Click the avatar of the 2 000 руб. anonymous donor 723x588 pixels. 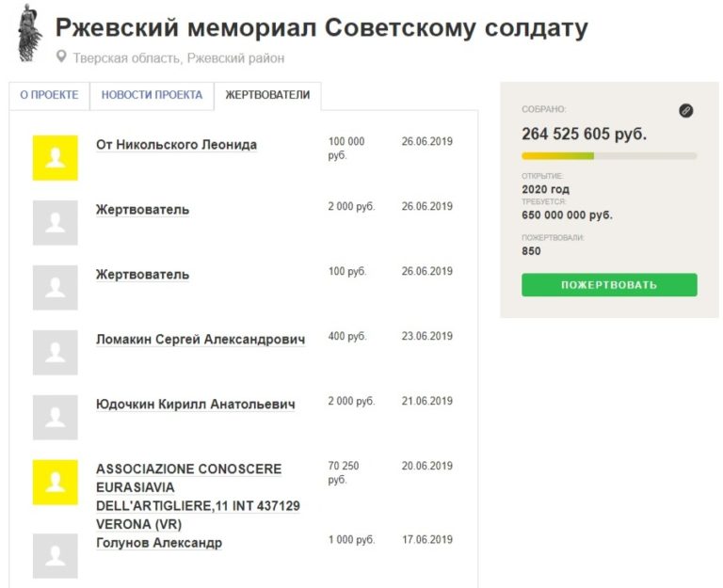[56, 223]
